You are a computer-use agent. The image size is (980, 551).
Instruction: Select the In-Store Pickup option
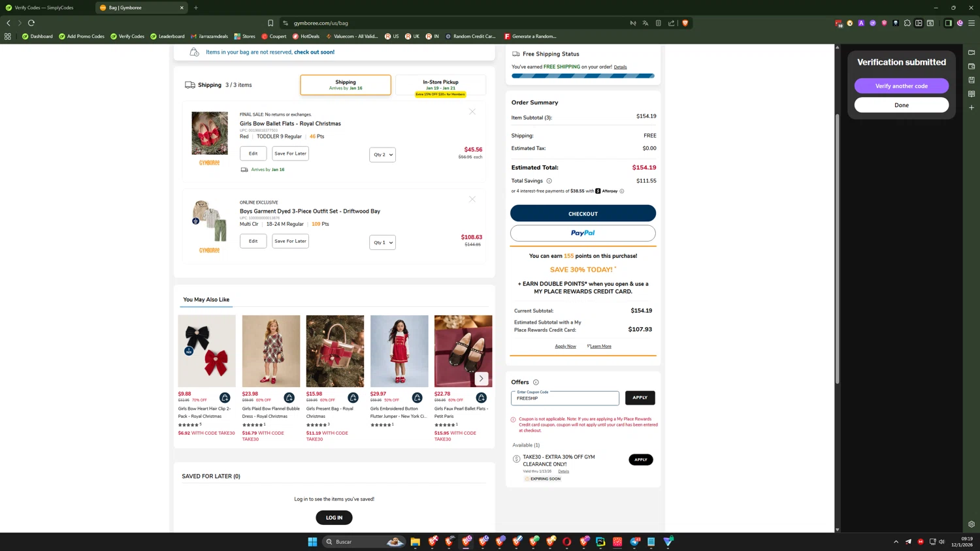pyautogui.click(x=440, y=85)
